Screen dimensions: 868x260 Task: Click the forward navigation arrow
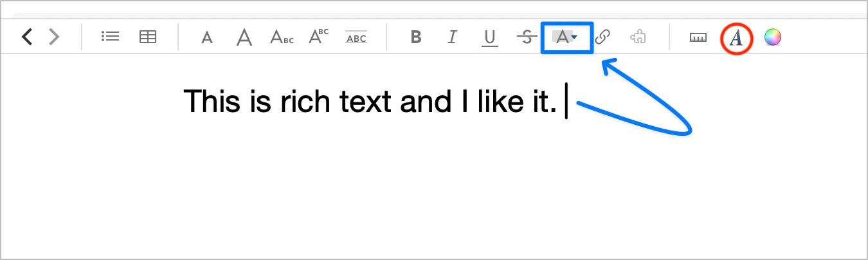pyautogui.click(x=54, y=37)
